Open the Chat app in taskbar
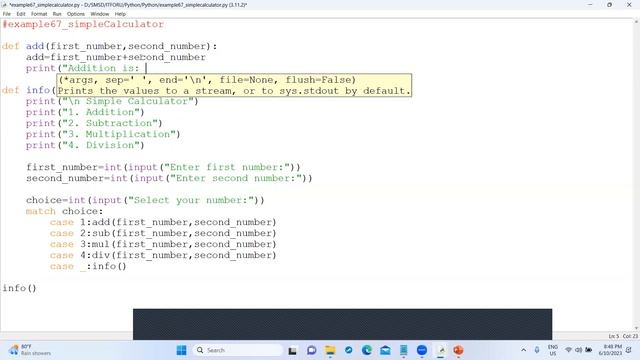 tap(311, 350)
